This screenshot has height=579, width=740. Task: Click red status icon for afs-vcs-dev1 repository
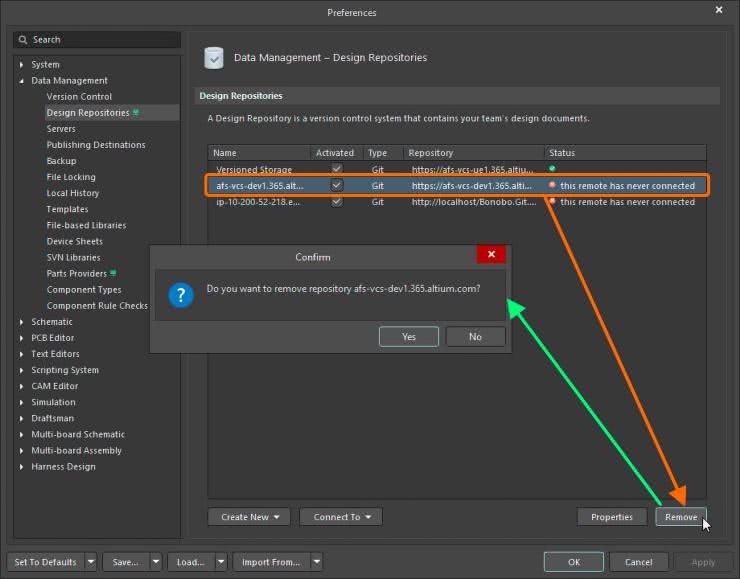552,186
